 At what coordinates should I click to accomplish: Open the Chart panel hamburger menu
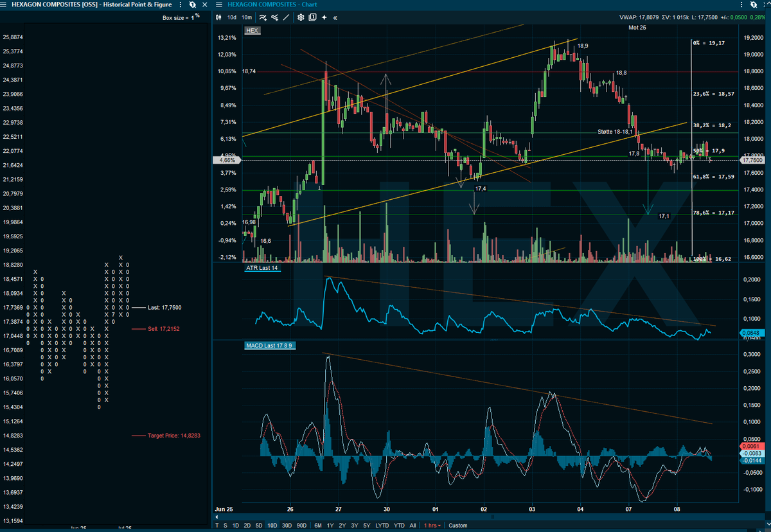(220, 4)
